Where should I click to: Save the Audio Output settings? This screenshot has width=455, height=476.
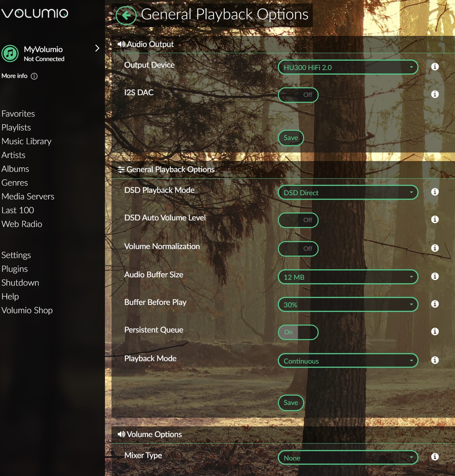click(x=291, y=138)
